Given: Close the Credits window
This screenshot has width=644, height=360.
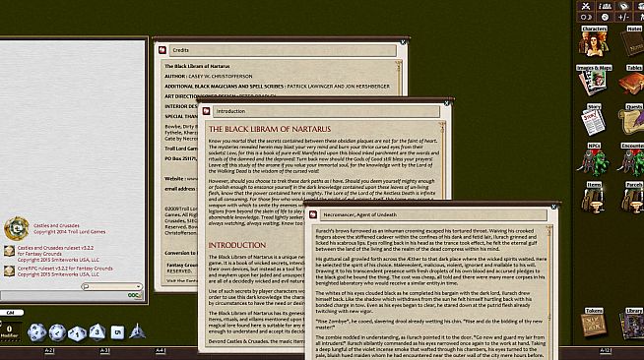Looking at the screenshot, I should [x=404, y=42].
